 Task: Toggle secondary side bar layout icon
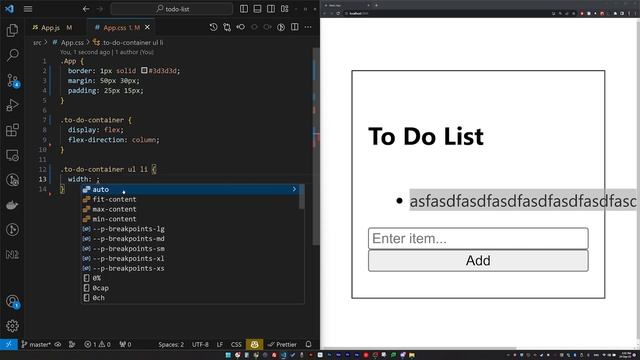pos(271,9)
